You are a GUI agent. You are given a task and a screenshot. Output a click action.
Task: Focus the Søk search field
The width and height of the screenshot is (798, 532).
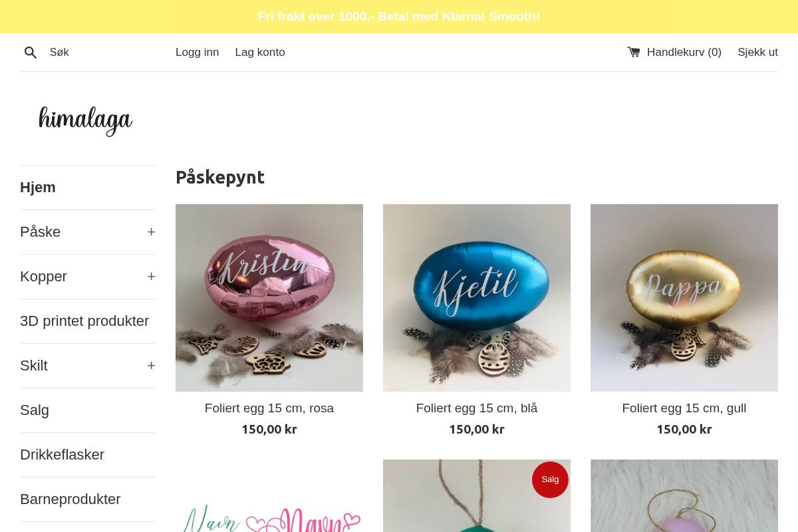point(106,52)
